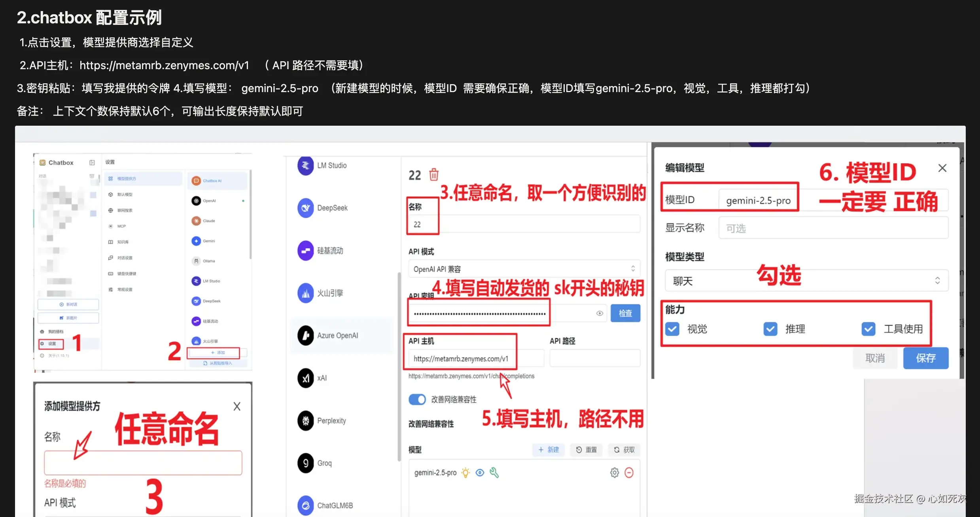The width and height of the screenshot is (980, 517).
Task: Click the DeepSeek provider icon
Action: (x=305, y=208)
